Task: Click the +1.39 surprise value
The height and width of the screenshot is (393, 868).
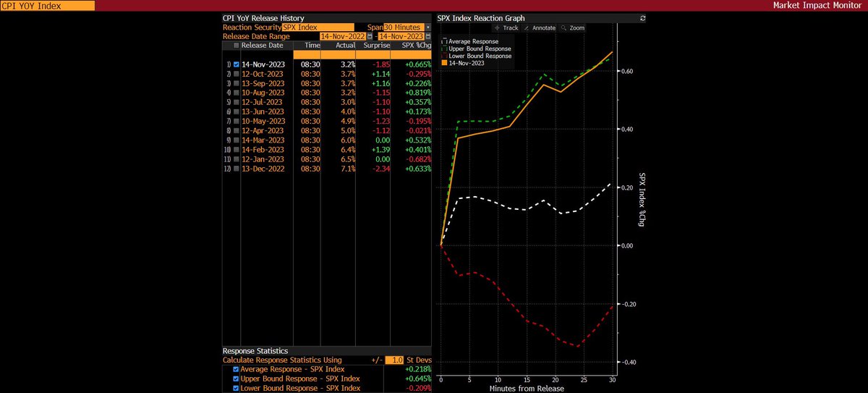Action: click(x=383, y=149)
